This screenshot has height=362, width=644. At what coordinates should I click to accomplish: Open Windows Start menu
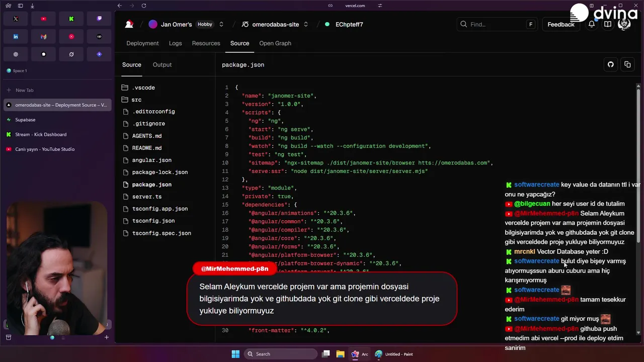tap(235, 354)
